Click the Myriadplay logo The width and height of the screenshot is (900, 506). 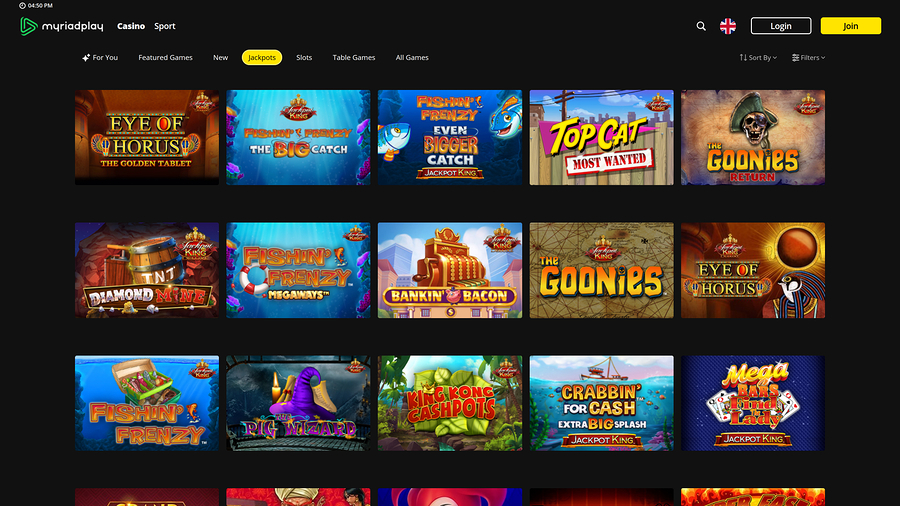pos(61,26)
